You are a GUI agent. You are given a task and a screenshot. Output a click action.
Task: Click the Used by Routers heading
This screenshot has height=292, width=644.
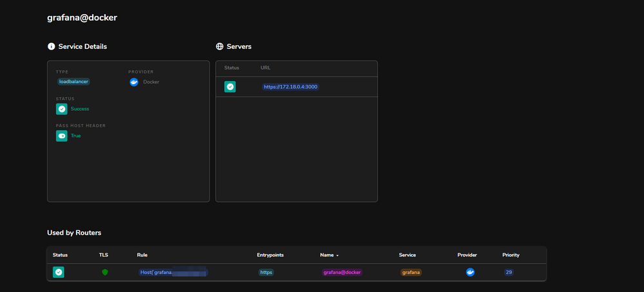click(74, 233)
